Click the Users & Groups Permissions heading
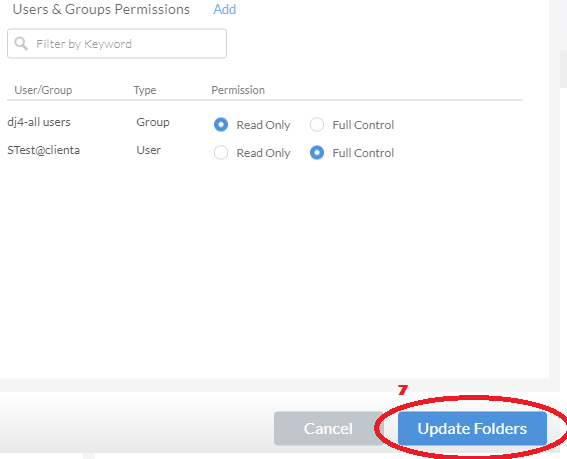 tap(101, 9)
